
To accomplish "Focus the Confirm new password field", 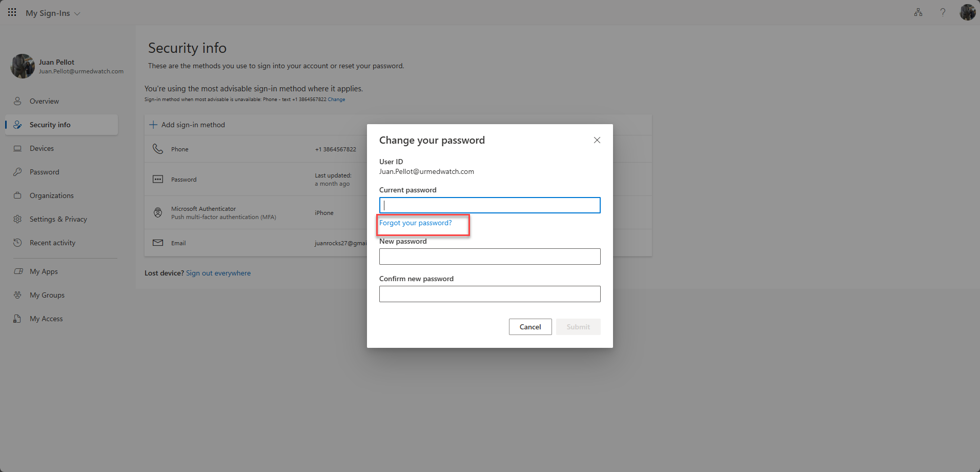I will coord(489,294).
